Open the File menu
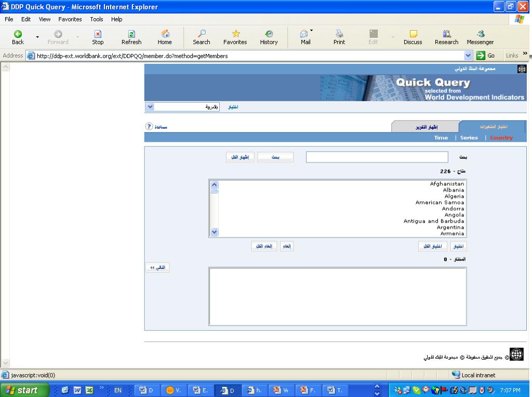532x397 pixels. click(x=9, y=19)
